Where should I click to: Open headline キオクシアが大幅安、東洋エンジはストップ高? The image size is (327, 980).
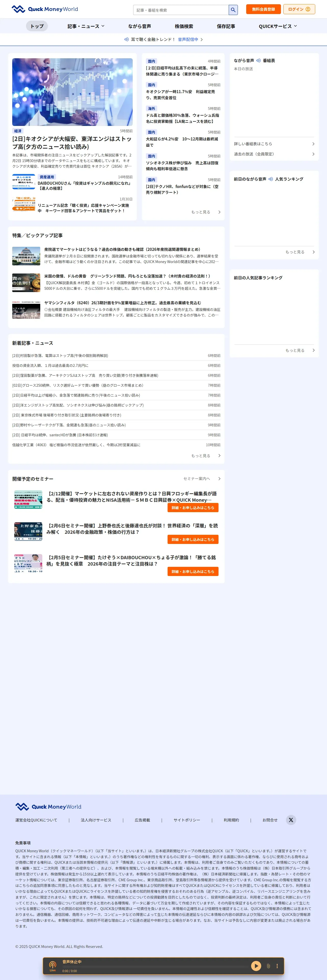pos(72,143)
